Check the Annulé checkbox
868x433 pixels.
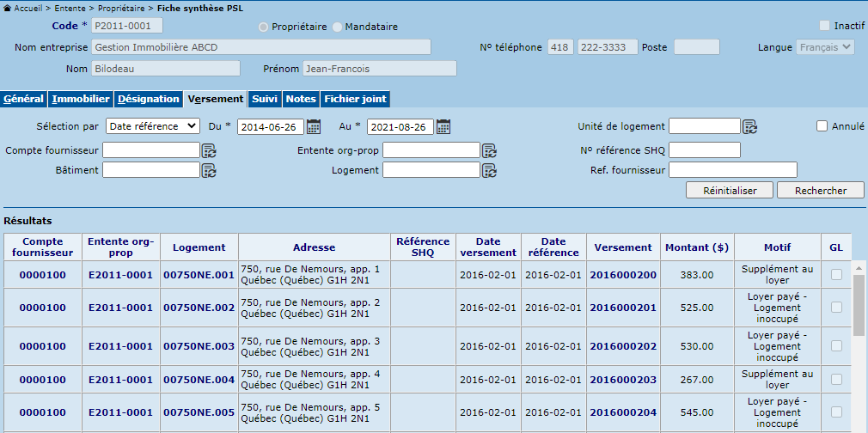pyautogui.click(x=822, y=126)
